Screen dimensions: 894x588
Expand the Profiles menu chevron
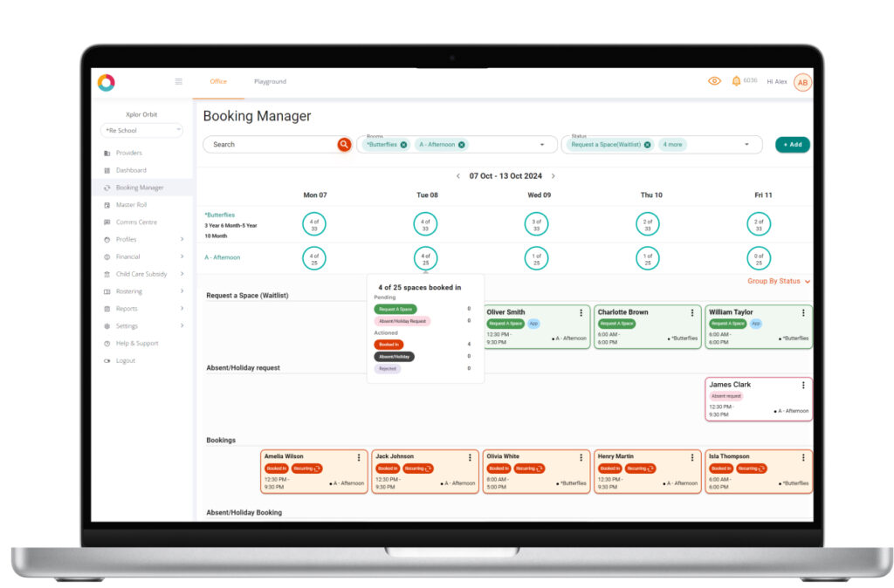(182, 239)
